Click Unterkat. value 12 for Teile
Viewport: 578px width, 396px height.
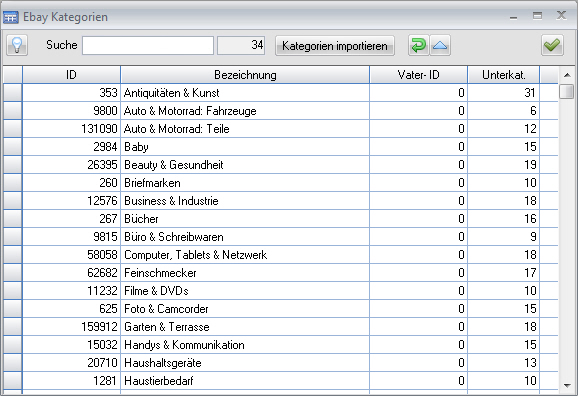(504, 129)
